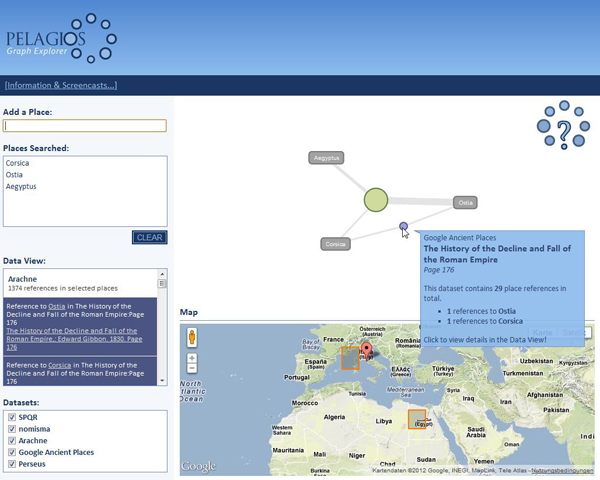Uncheck the SPQR dataset checkbox
This screenshot has height=480, width=600.
(x=12, y=417)
